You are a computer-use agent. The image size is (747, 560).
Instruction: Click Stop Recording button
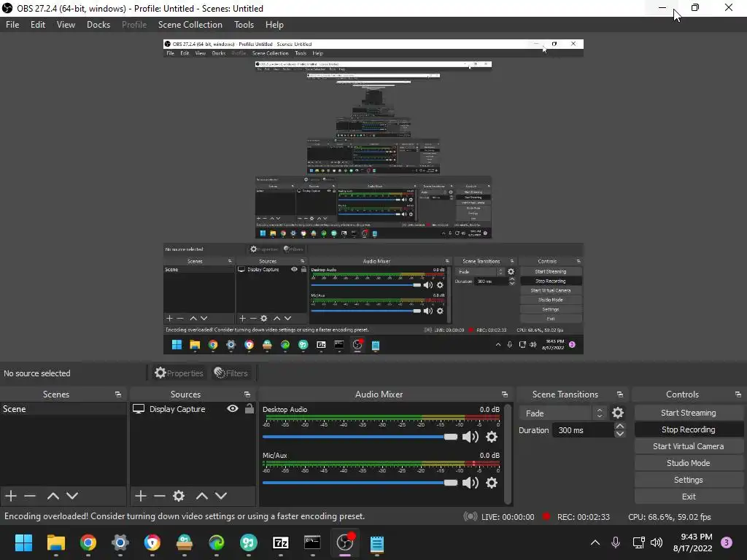click(x=689, y=429)
